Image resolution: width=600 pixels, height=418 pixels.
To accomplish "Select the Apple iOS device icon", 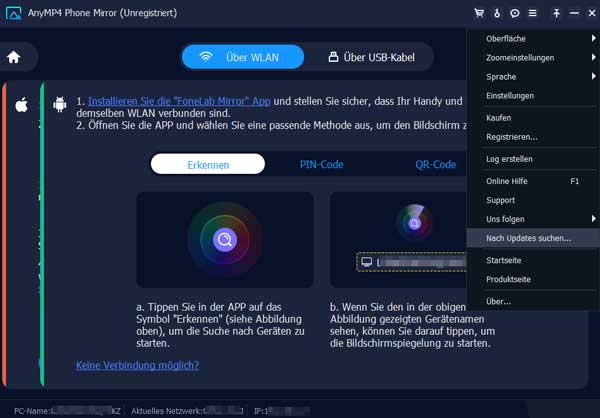I will point(21,104).
